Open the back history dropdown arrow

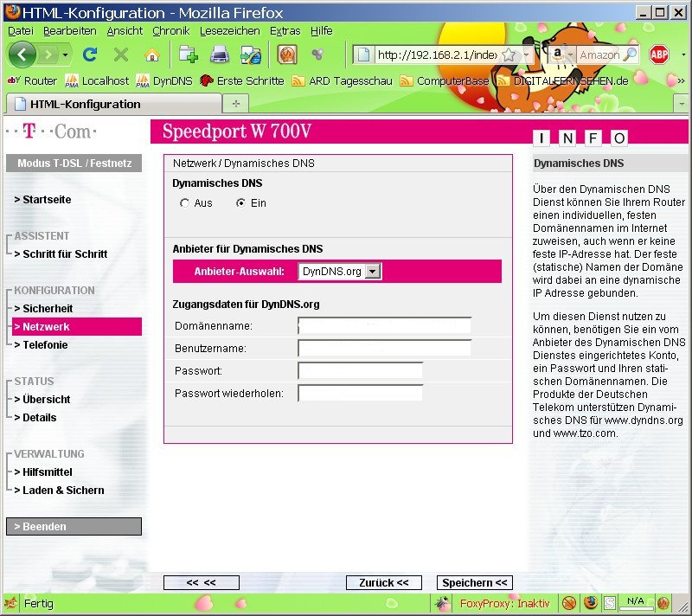pos(66,55)
